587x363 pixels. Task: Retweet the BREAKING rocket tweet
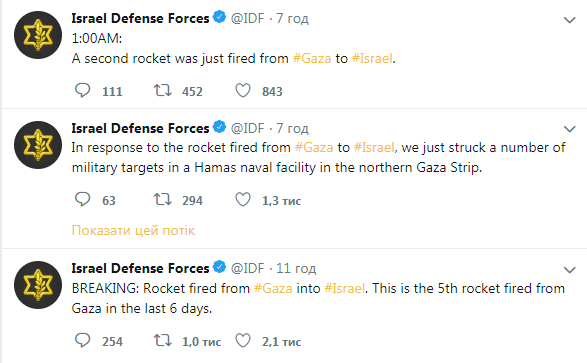tap(162, 341)
